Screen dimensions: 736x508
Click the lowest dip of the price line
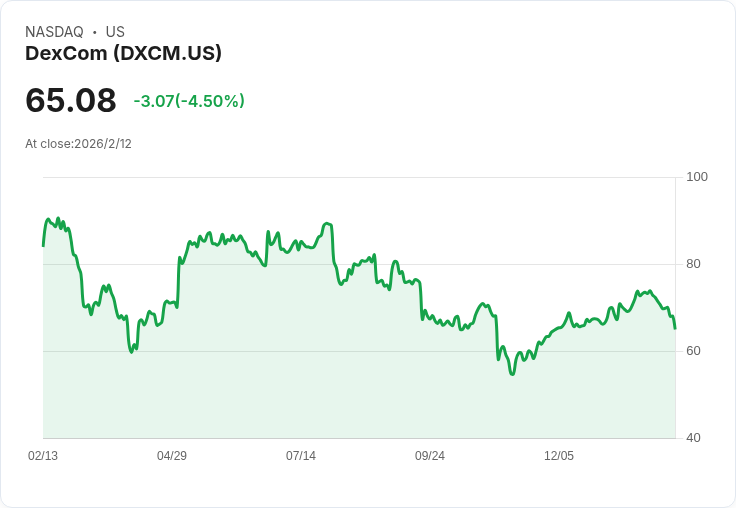[512, 374]
